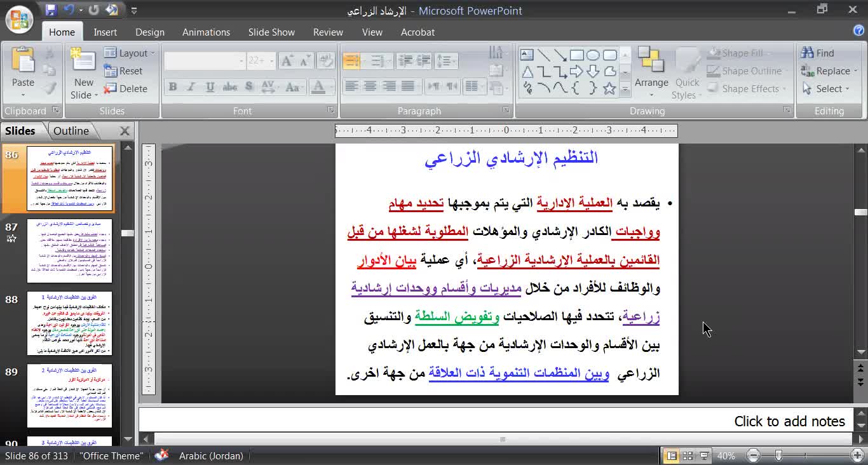Select the Isosceles Triangle shape
This screenshot has height=465, width=868.
tap(527, 72)
